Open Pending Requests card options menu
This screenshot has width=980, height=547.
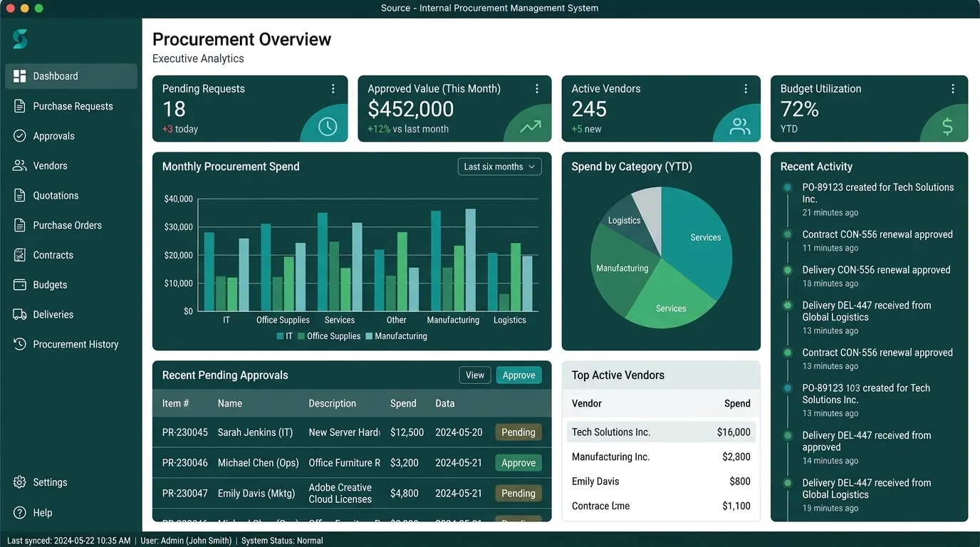(333, 89)
